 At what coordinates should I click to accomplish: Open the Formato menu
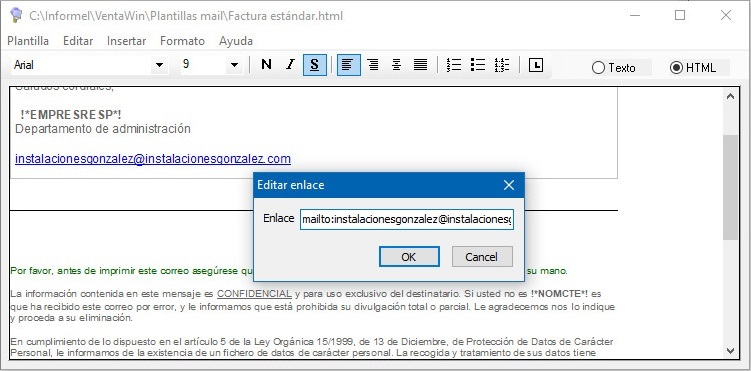pyautogui.click(x=182, y=41)
